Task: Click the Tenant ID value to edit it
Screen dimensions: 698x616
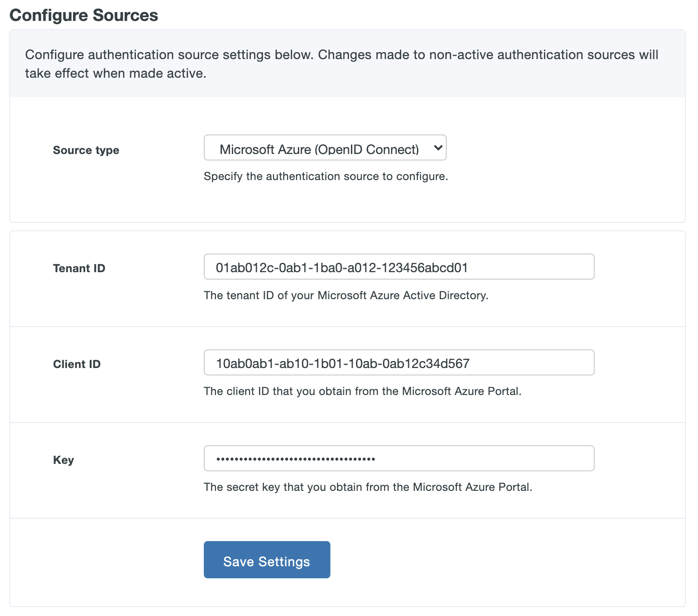Action: [x=343, y=267]
